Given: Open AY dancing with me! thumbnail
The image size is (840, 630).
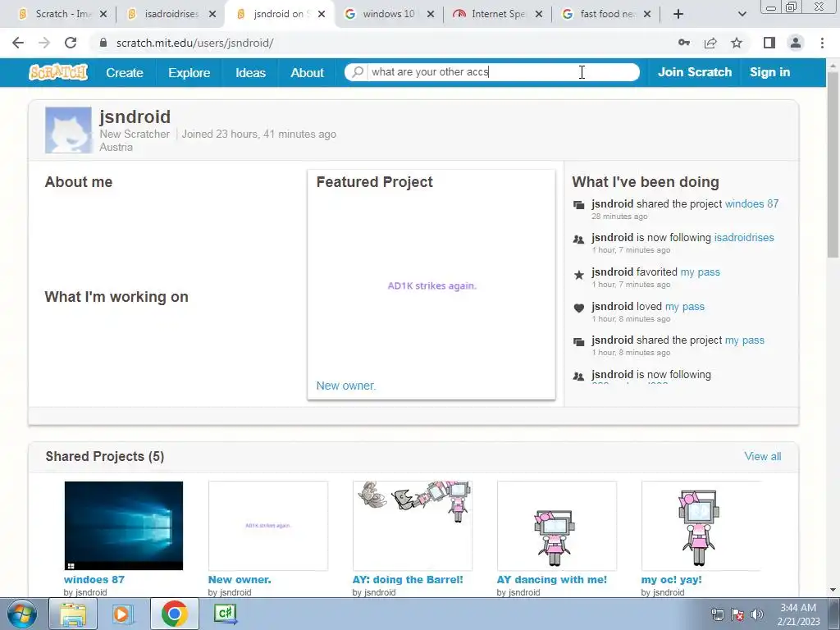Looking at the screenshot, I should (557, 526).
